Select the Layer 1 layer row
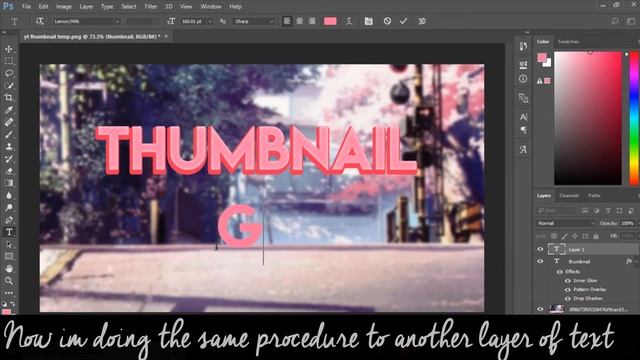This screenshot has height=360, width=640. point(587,249)
